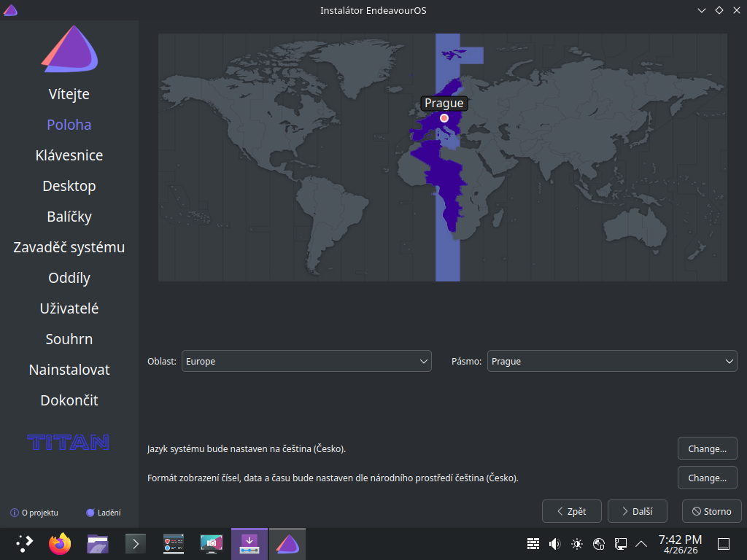Change the number and date format locale
The image size is (747, 560).
[x=707, y=478]
